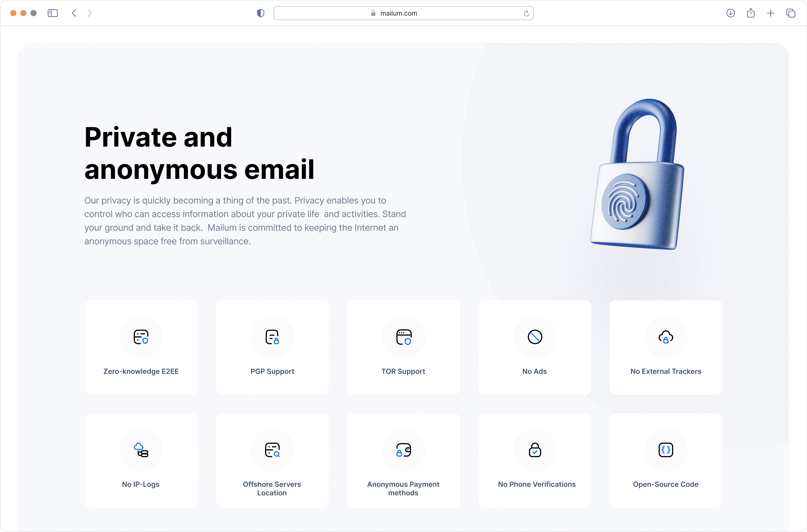Click the No IP-Logs cloud server icon
The width and height of the screenshot is (807, 532).
141,450
